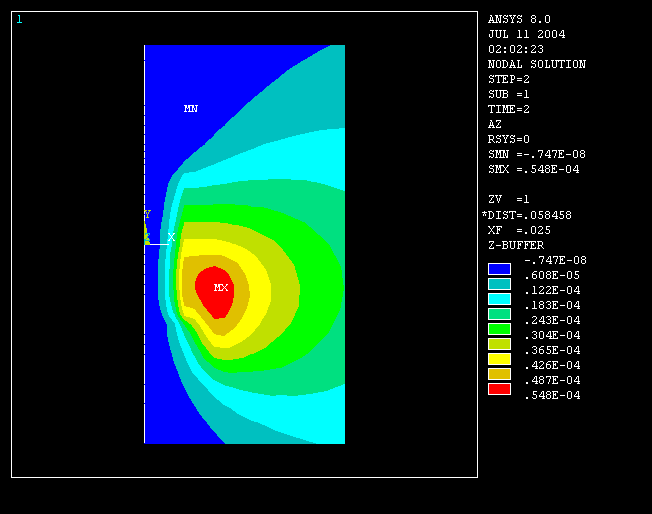This screenshot has height=514, width=652.
Task: Click the sea-green legend swatch near .183E-04
Action: tap(499, 314)
